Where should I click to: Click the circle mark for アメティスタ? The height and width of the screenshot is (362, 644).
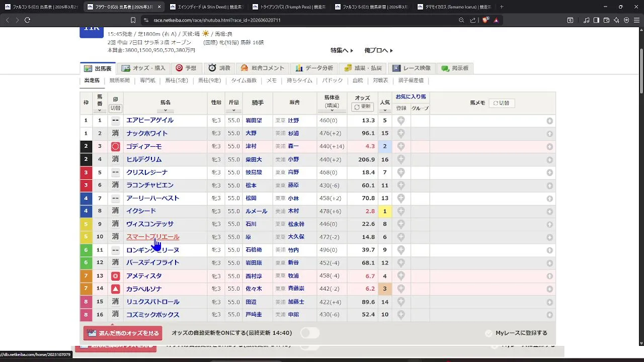(115, 276)
